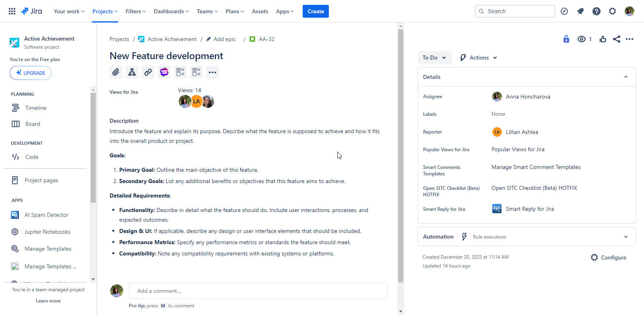Click the add child issue icon
Image resolution: width=644 pixels, height=315 pixels.
point(132,72)
